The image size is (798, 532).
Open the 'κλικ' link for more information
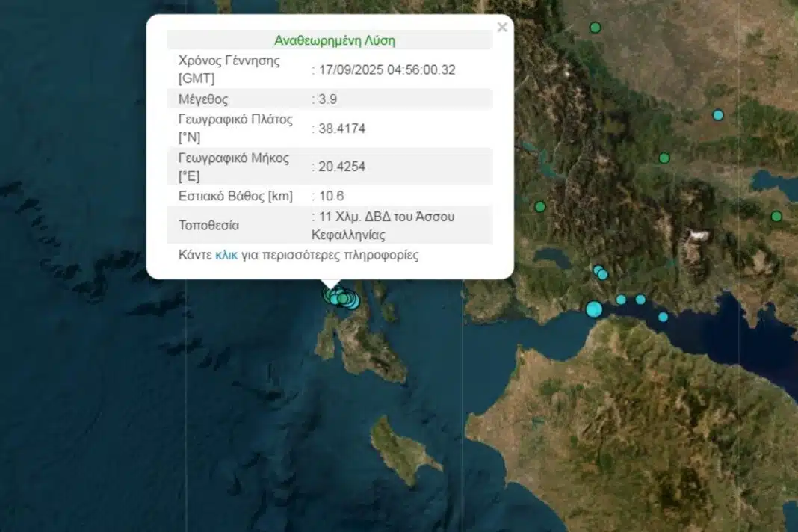(x=226, y=255)
